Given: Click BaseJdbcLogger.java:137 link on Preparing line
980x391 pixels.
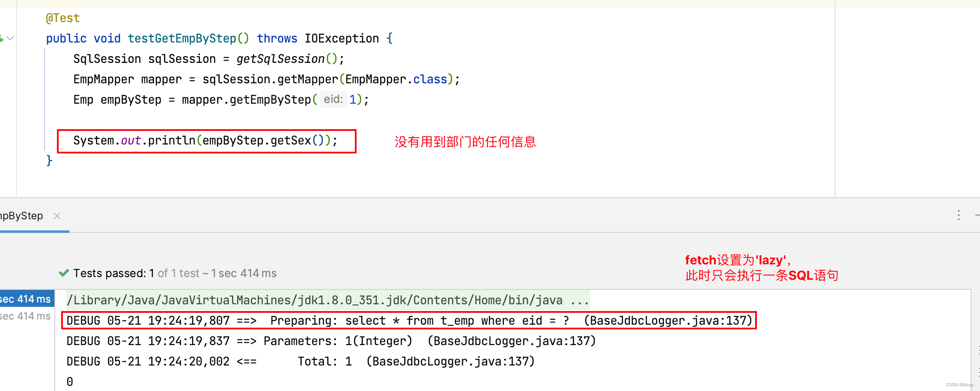Looking at the screenshot, I should 668,321.
